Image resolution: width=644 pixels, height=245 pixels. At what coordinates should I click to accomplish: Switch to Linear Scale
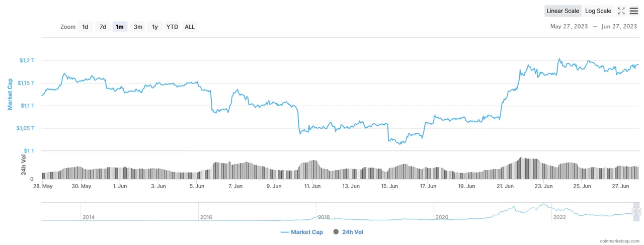tap(563, 11)
